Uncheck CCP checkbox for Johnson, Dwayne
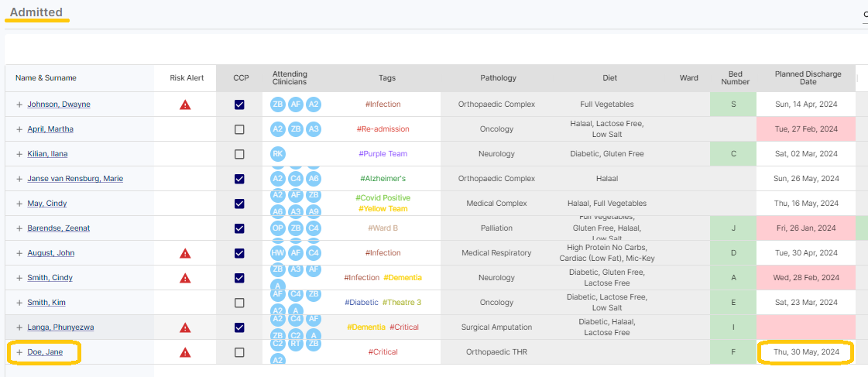Screen dimensions: 868x377 239,105
